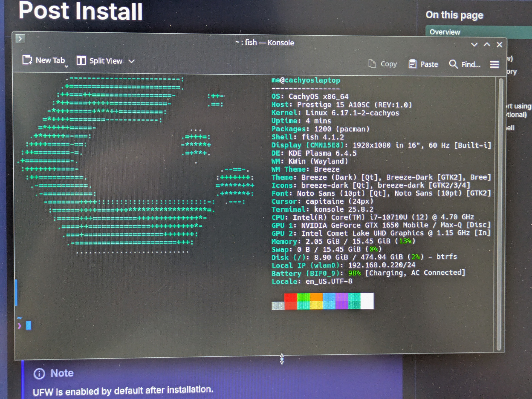Click the Post Install page heading
The height and width of the screenshot is (399, 532).
(x=81, y=11)
